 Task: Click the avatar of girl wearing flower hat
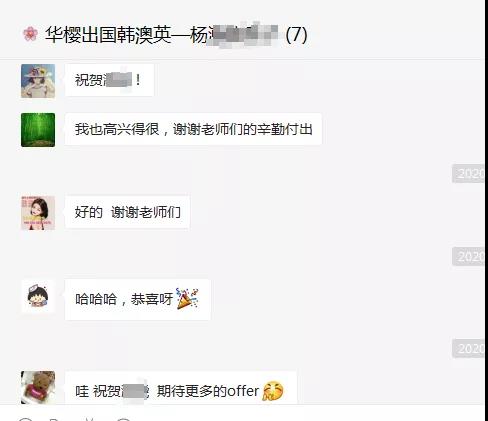click(x=38, y=81)
